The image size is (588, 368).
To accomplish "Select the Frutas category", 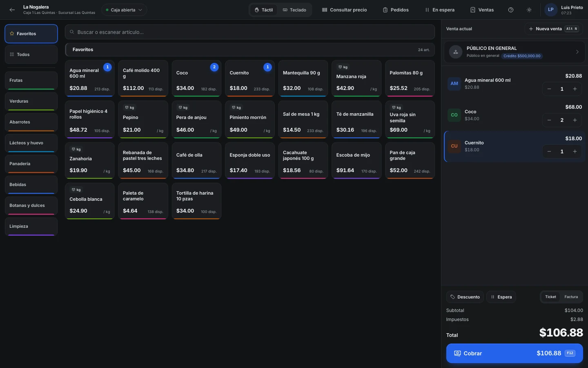I will pos(31,81).
